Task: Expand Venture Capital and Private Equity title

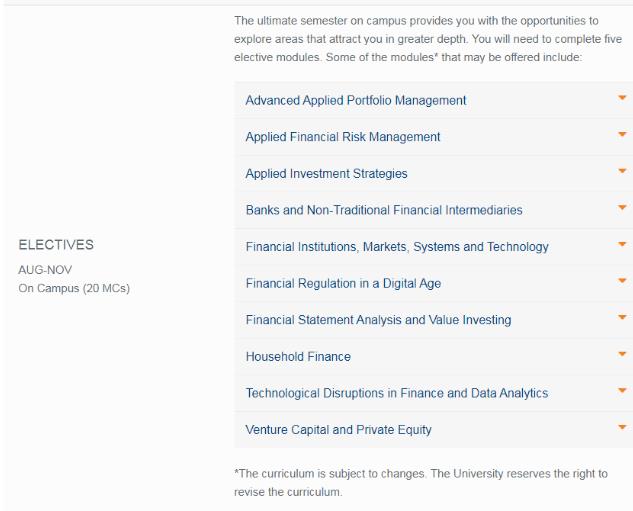Action: [x=339, y=430]
